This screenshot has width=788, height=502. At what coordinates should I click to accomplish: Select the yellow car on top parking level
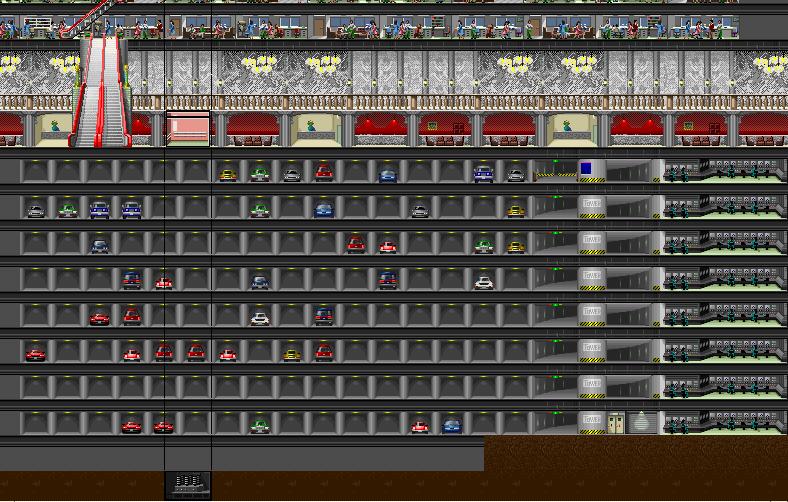pyautogui.click(x=228, y=175)
